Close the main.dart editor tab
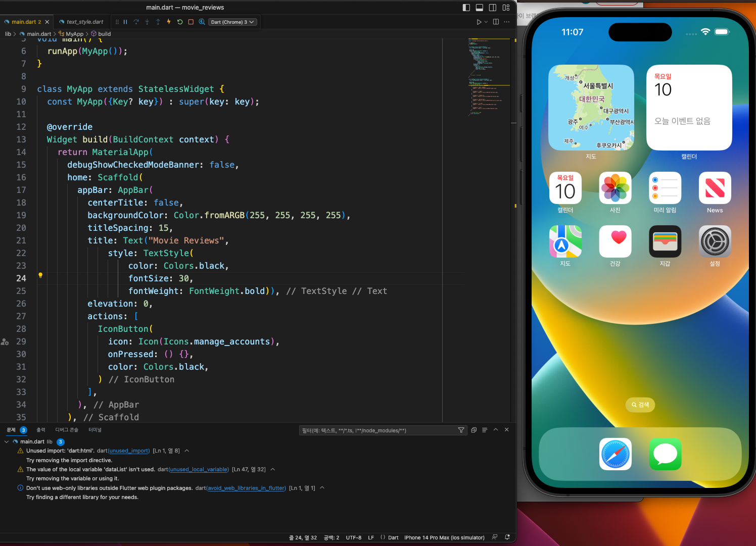Screen dimensions: 756x546 coord(47,22)
